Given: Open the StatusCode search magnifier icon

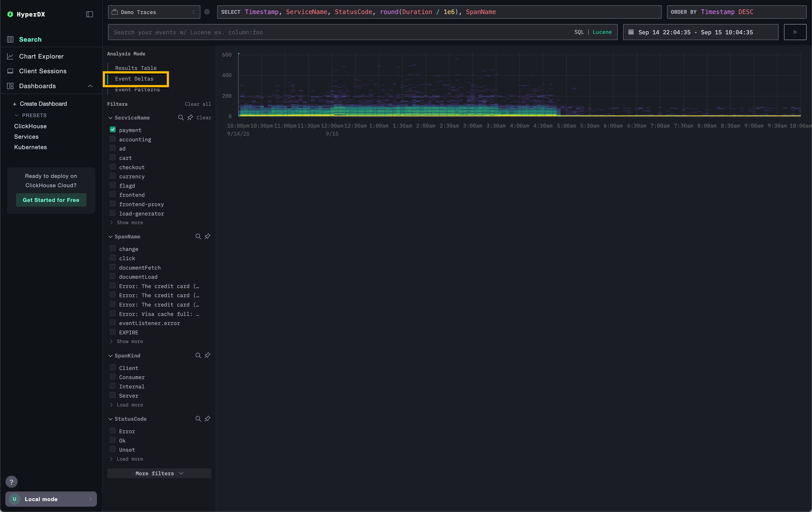Looking at the screenshot, I should click(198, 419).
